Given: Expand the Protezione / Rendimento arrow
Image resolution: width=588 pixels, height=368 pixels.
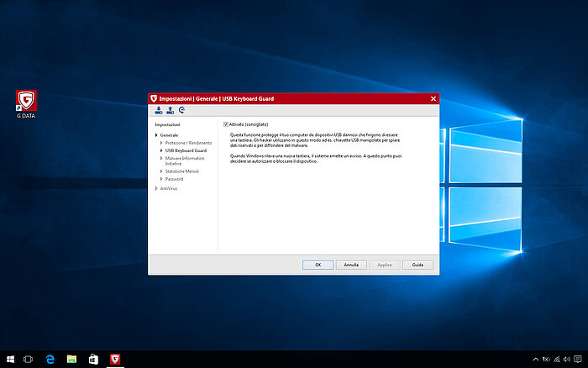Looking at the screenshot, I should [x=161, y=143].
